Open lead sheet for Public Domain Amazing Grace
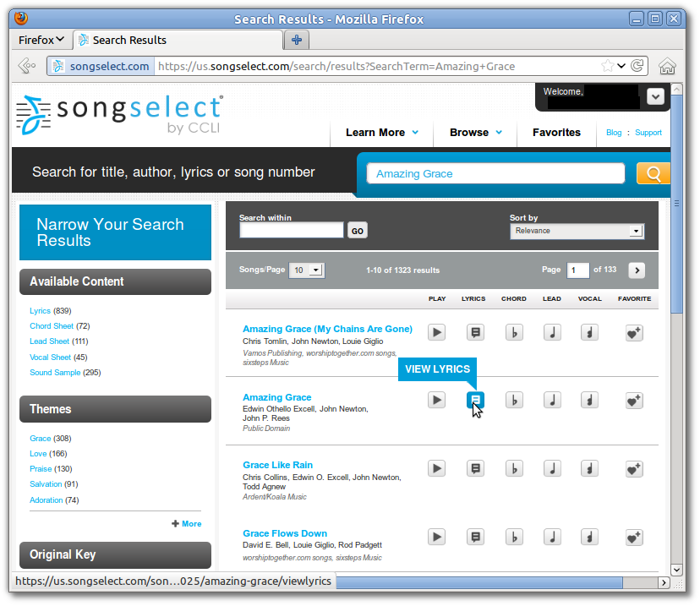This screenshot has height=606, width=700. click(x=552, y=400)
